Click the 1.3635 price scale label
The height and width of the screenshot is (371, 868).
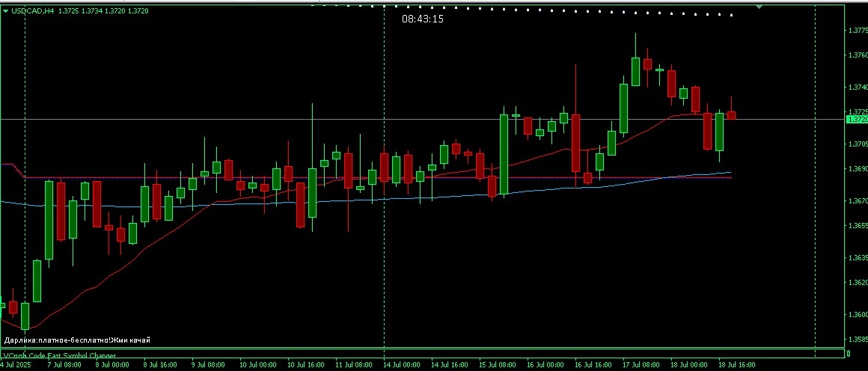(858, 257)
